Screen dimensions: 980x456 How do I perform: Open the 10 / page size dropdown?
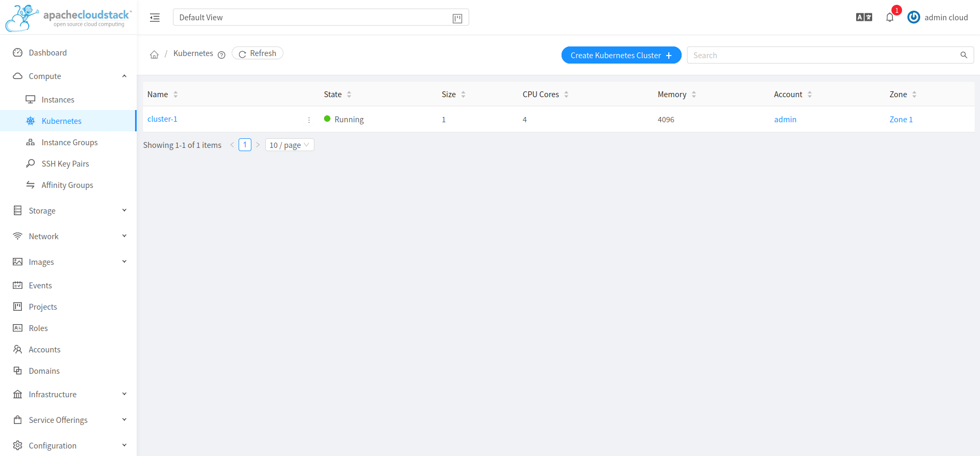click(289, 145)
